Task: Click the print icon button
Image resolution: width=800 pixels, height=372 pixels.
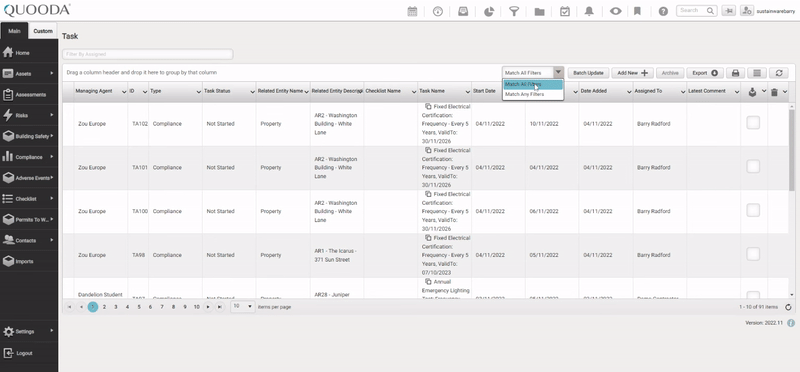Action: pyautogui.click(x=736, y=73)
